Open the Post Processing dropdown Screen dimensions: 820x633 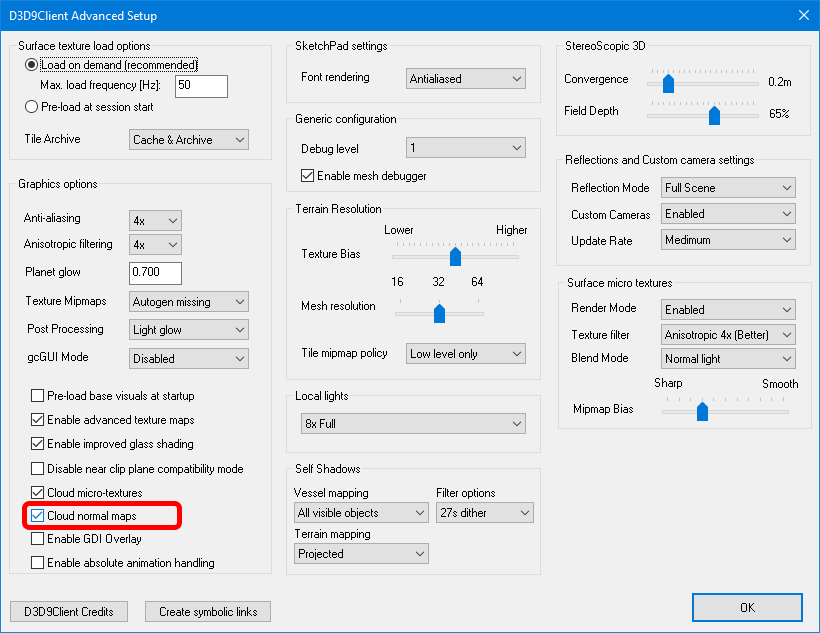pyautogui.click(x=189, y=330)
